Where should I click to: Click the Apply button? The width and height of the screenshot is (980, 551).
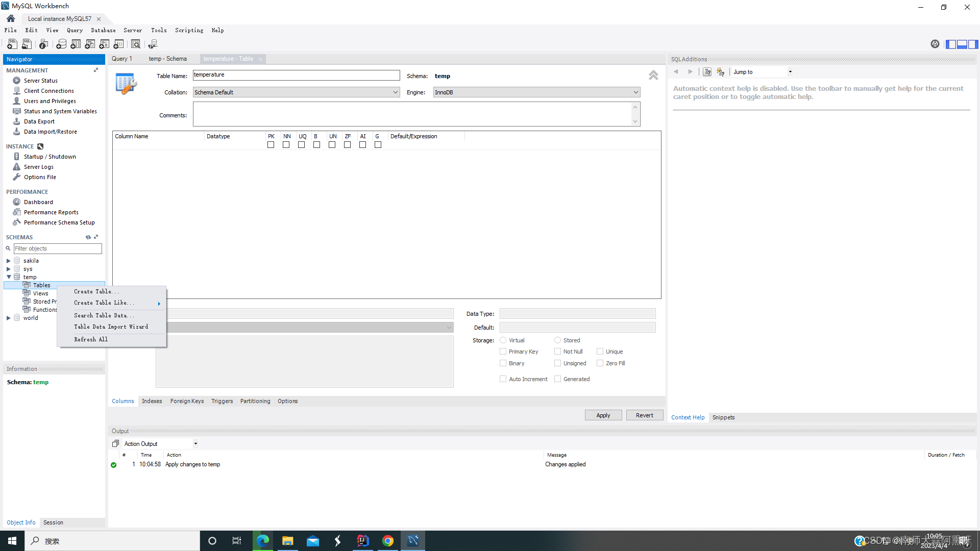coord(603,415)
